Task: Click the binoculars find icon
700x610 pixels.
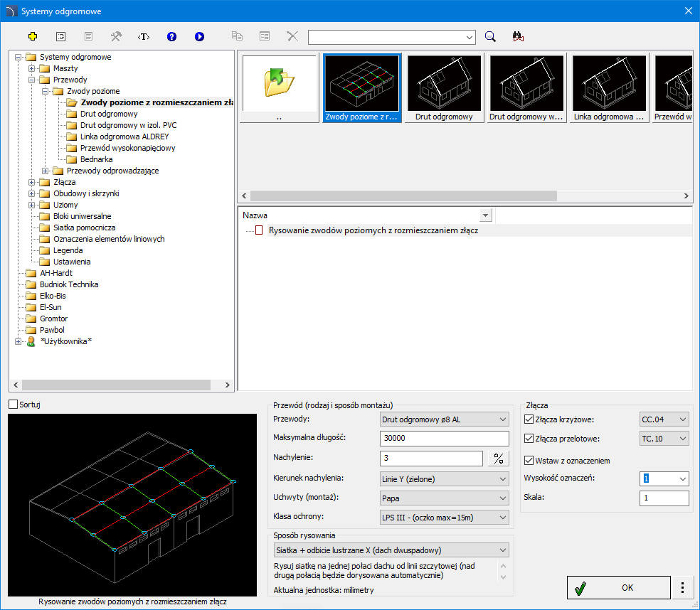Action: (x=518, y=36)
